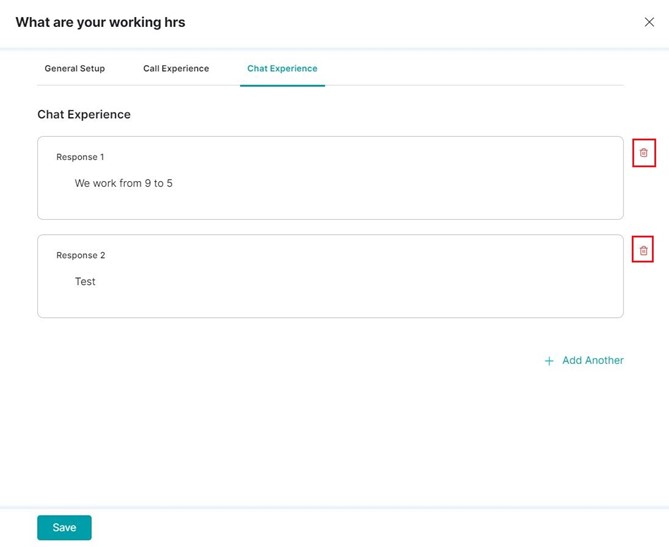The image size is (669, 547).
Task: Save the chat responses
Action: (64, 527)
